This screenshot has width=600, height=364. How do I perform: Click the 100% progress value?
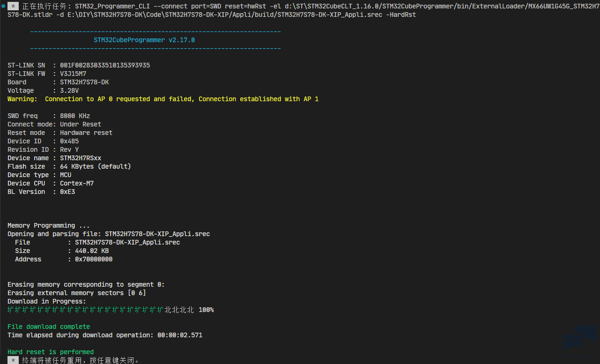coord(206,310)
